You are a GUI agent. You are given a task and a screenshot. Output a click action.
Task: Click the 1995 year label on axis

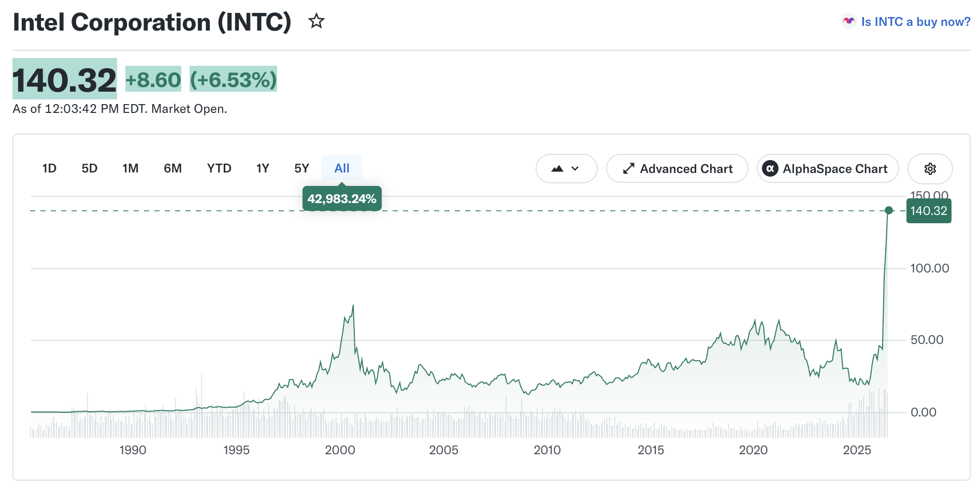coord(236,450)
